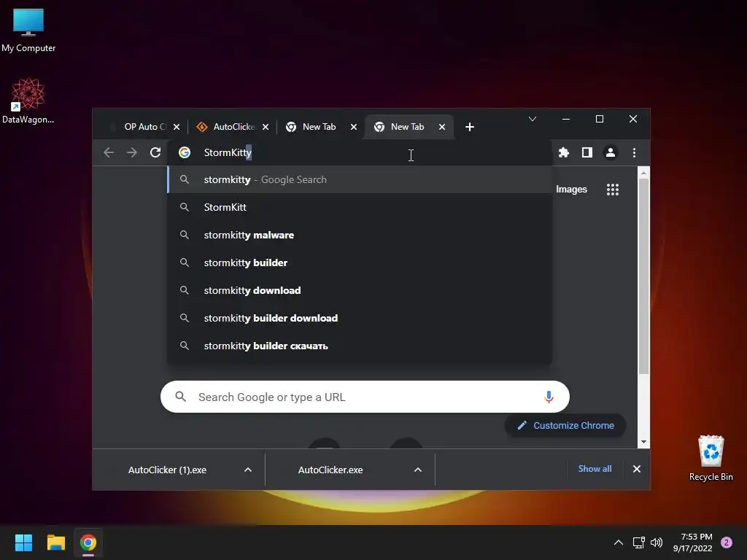
Task: Expand options for AutoClicker.exe download
Action: pyautogui.click(x=418, y=470)
